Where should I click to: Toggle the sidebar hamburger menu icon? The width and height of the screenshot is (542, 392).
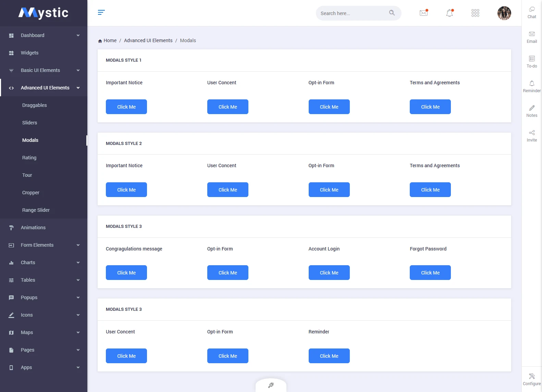[101, 13]
